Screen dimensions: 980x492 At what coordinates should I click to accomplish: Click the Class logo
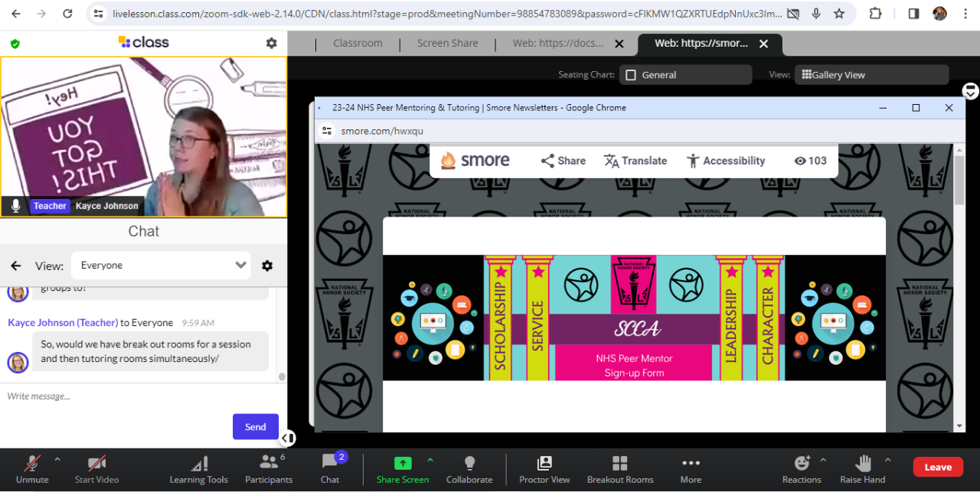[144, 42]
